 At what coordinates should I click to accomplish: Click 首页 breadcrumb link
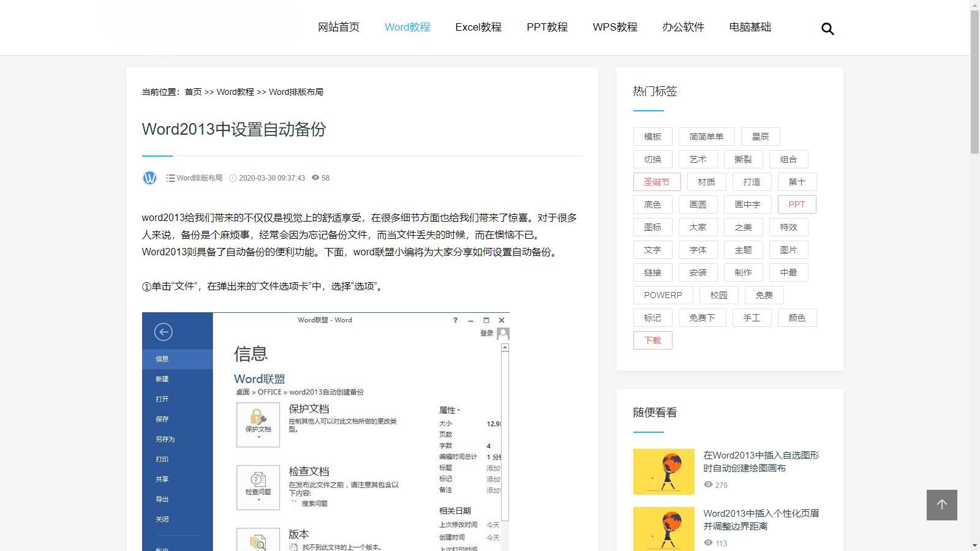(x=193, y=92)
